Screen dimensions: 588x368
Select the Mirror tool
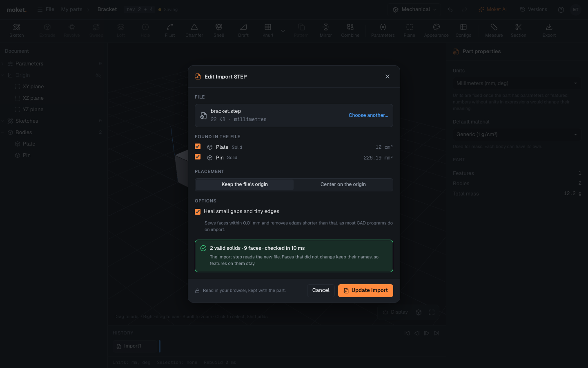click(326, 30)
